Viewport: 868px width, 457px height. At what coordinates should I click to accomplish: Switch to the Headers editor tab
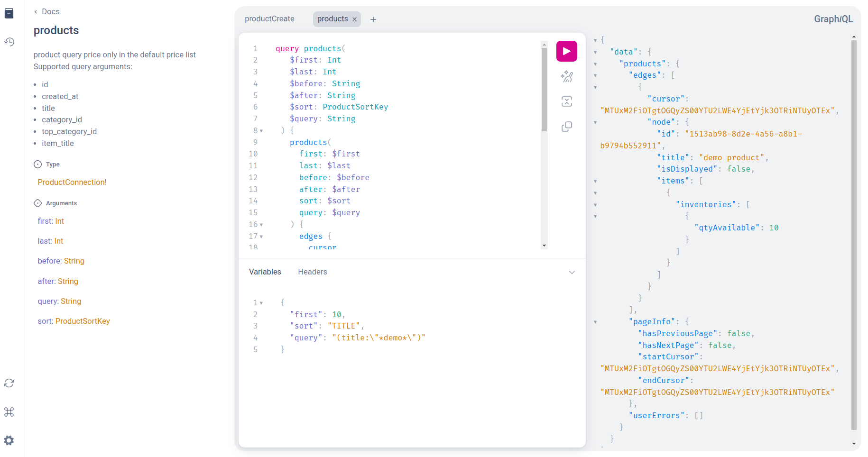point(312,272)
